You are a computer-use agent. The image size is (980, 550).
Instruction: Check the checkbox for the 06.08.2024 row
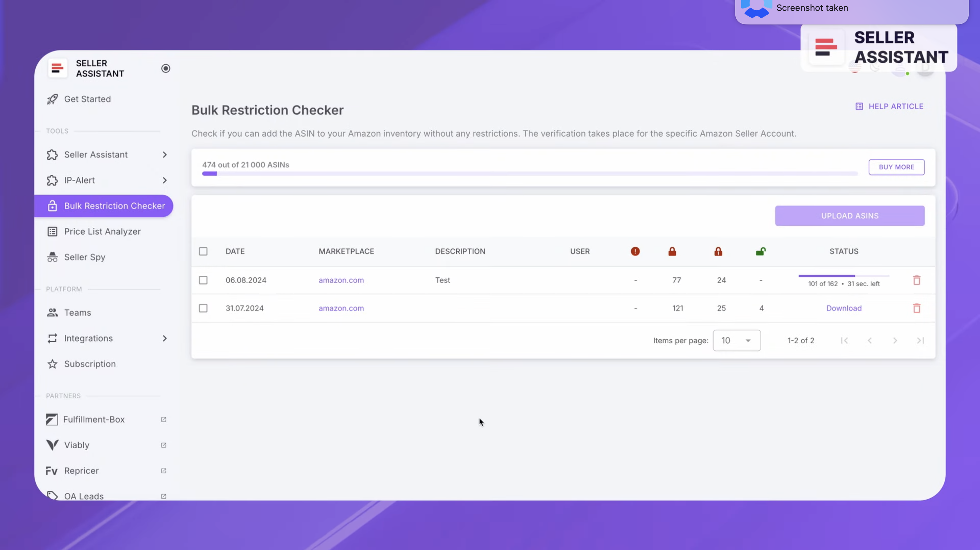click(x=203, y=280)
